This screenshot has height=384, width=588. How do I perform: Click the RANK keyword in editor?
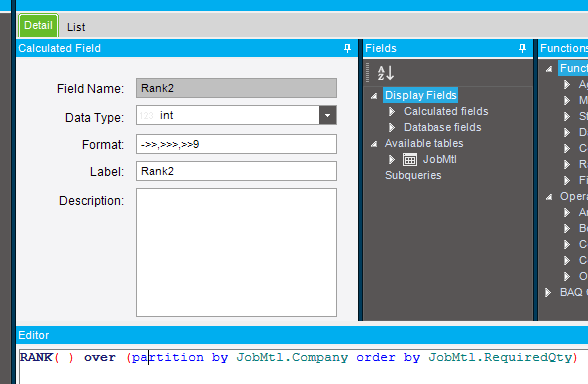coord(36,357)
